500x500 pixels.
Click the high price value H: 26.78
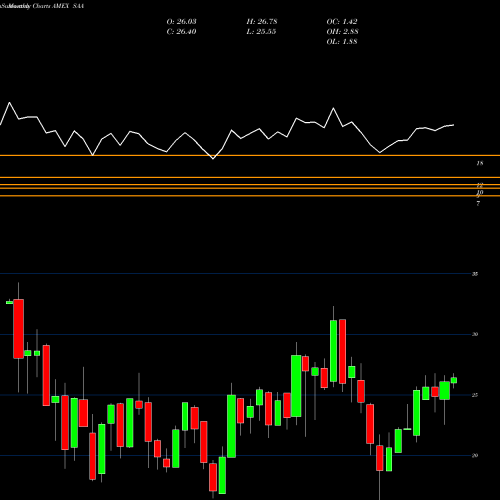(x=262, y=22)
